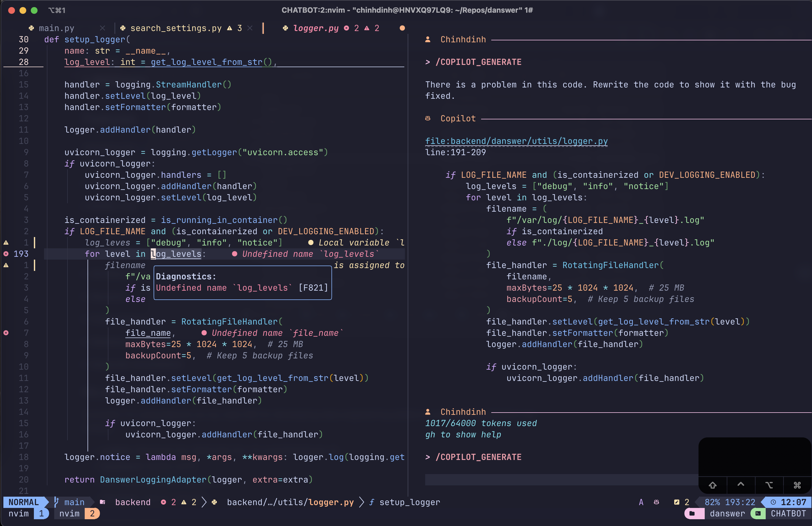The height and width of the screenshot is (526, 812).
Task: Click the NORMAL mode indicator
Action: (x=23, y=502)
